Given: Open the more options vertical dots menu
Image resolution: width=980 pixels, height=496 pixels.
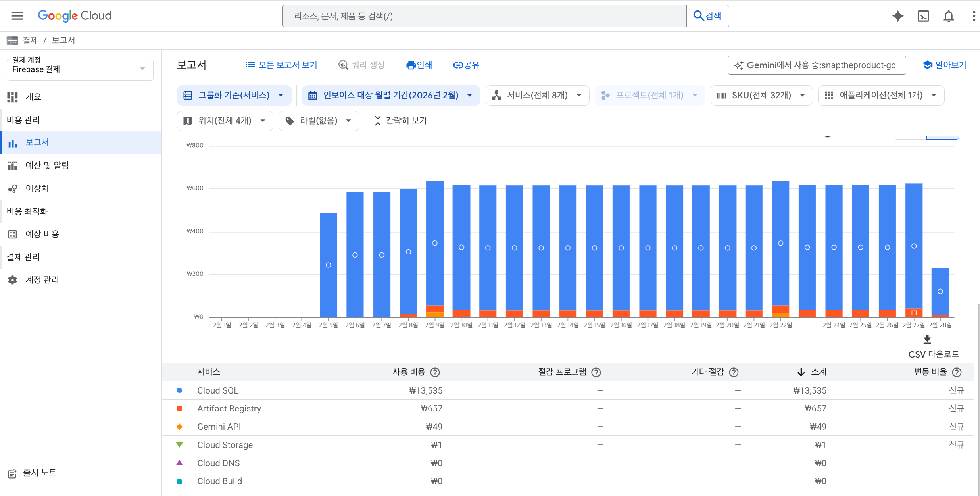Looking at the screenshot, I should 974,16.
